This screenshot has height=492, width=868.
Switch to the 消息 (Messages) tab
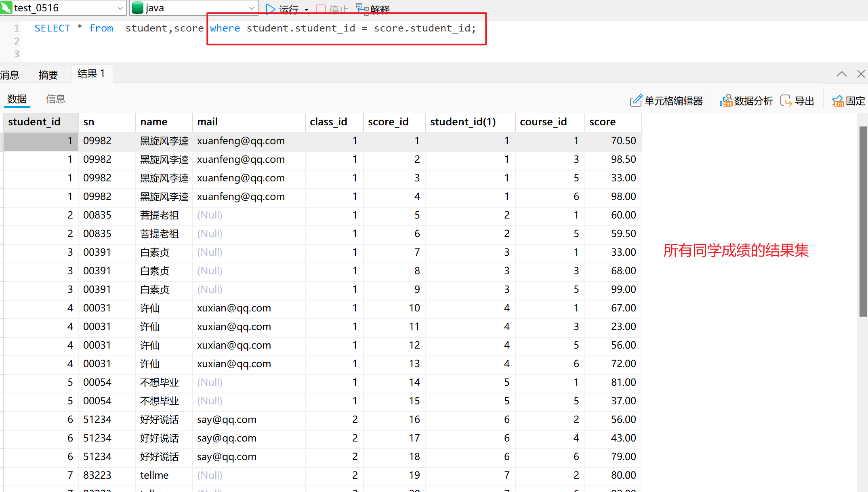tap(10, 75)
